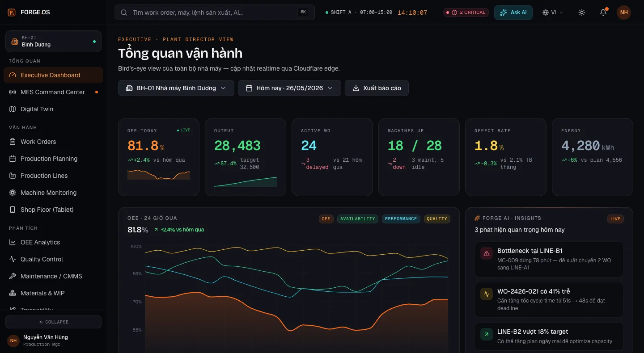
Task: Open the Output 28,483 card
Action: (x=246, y=157)
